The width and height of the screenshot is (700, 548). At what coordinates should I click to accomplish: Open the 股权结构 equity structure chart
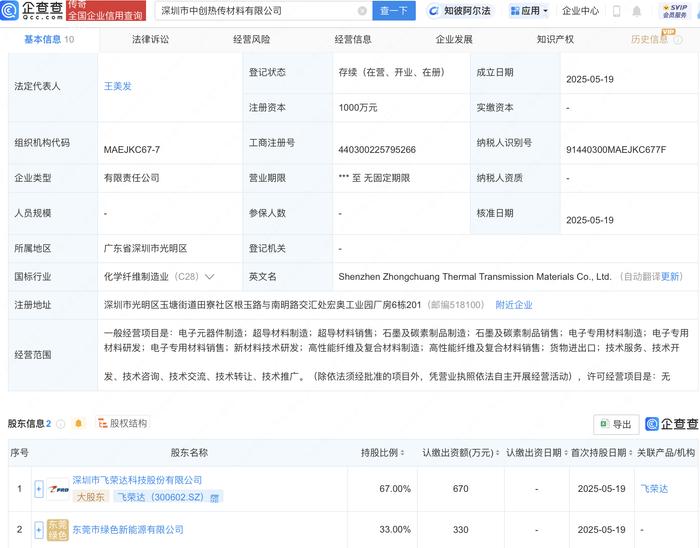123,423
